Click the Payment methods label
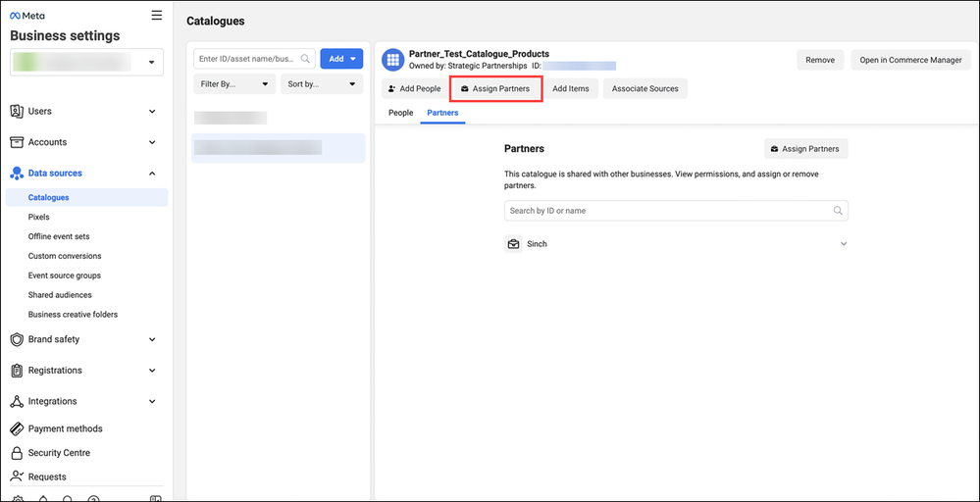 (65, 428)
